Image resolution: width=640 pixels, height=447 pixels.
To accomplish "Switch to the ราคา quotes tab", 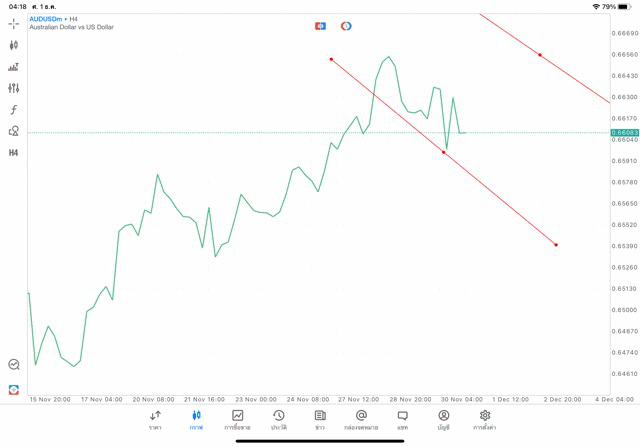I will pos(155,420).
